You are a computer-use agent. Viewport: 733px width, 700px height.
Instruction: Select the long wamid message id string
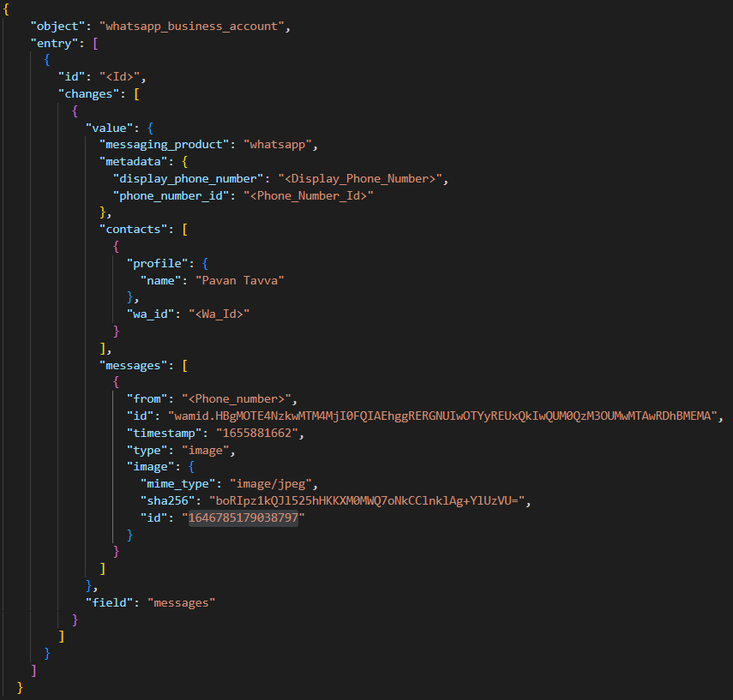click(442, 416)
